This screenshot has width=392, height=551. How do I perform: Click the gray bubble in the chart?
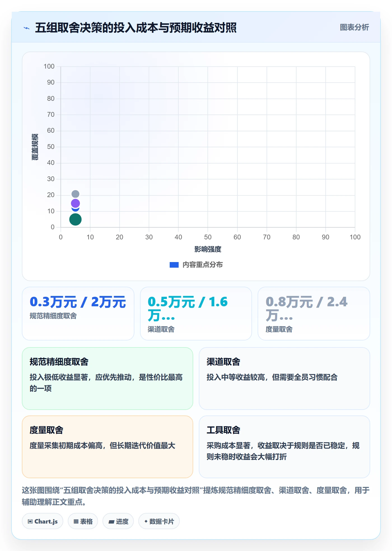click(75, 194)
